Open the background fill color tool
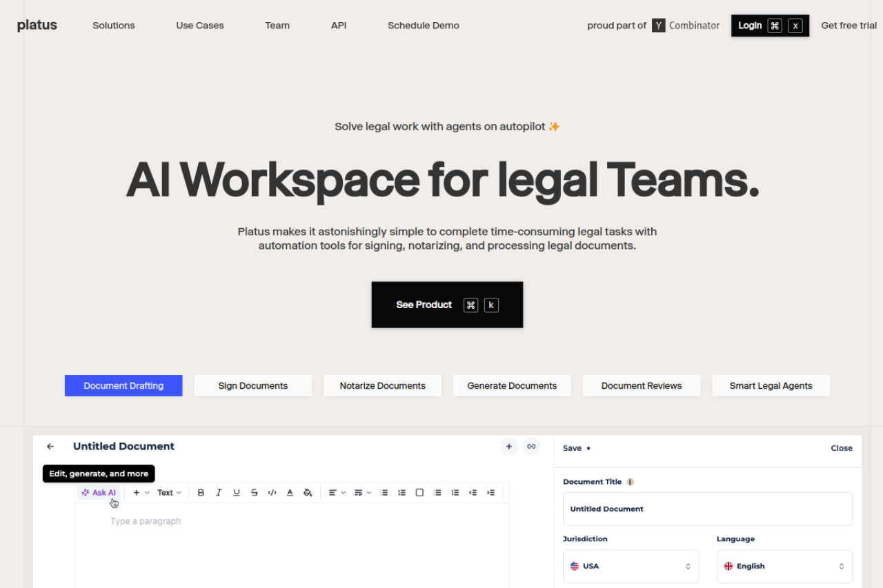The height and width of the screenshot is (588, 883). (308, 493)
